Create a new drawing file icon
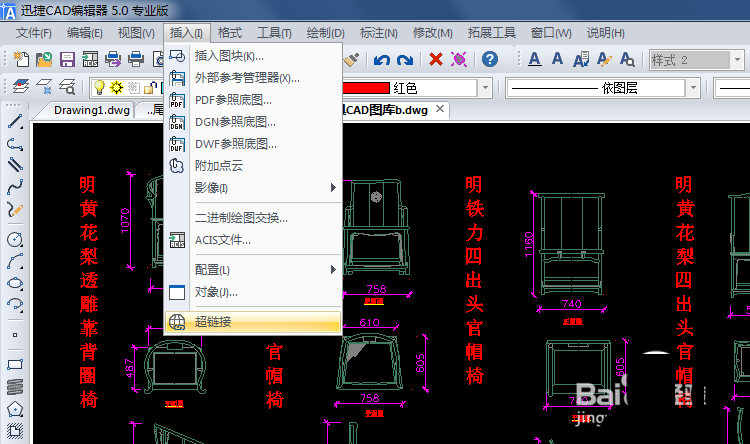Viewport: 750px width, 444px height. pos(21,59)
